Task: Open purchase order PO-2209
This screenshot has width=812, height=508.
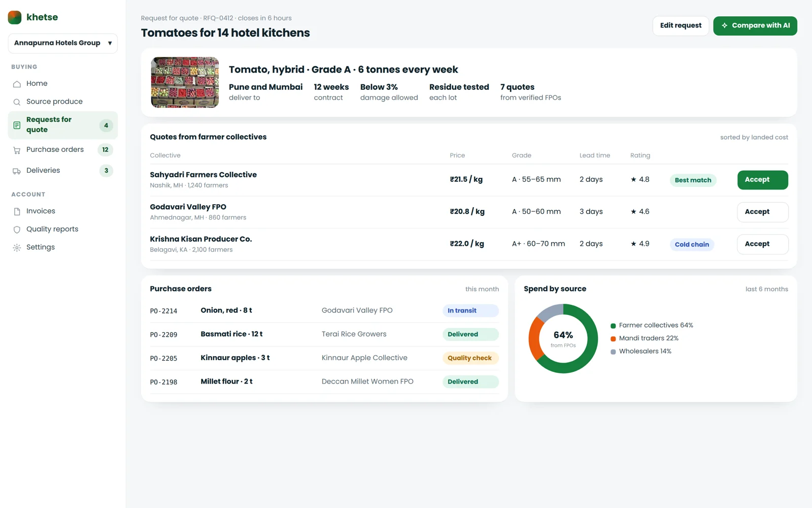Action: point(324,334)
